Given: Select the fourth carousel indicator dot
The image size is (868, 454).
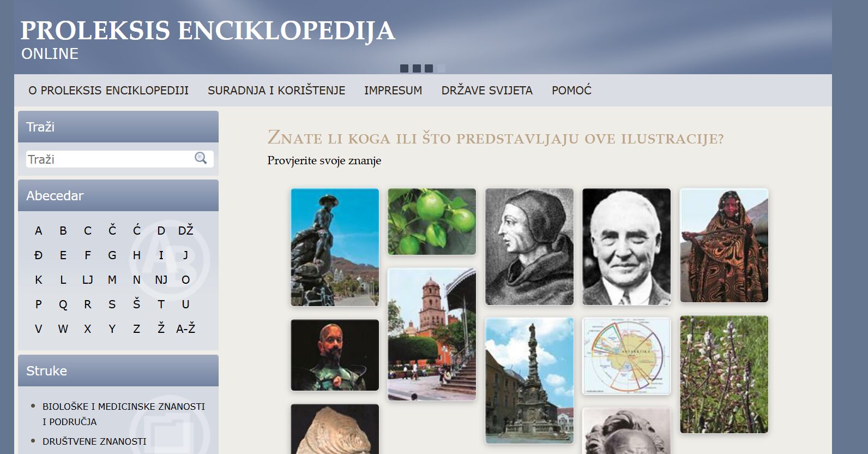Looking at the screenshot, I should click(441, 68).
